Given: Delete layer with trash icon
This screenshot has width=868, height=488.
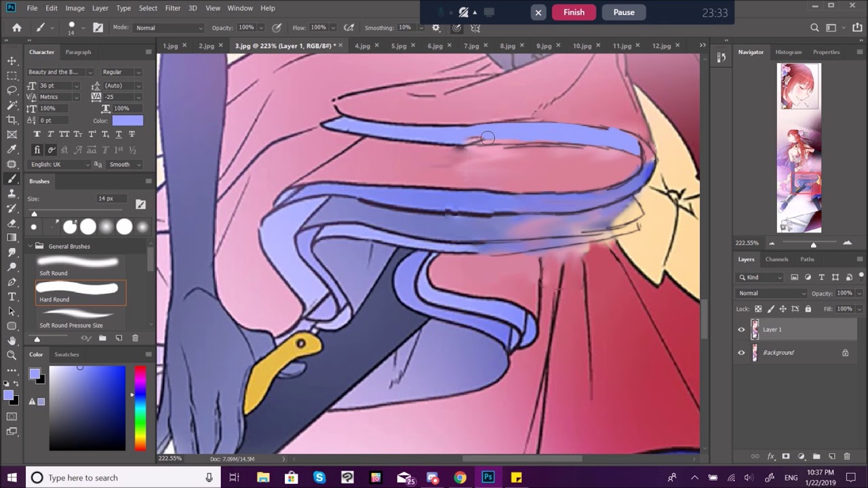Looking at the screenshot, I should tap(847, 457).
